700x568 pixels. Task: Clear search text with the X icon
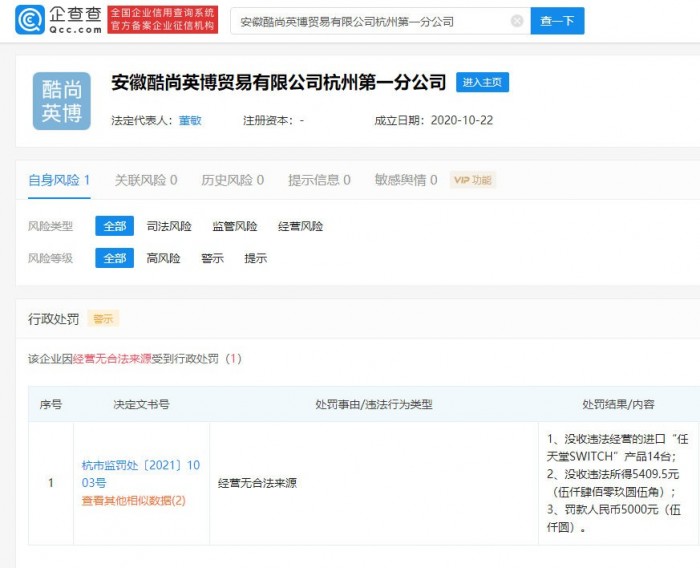(x=516, y=21)
